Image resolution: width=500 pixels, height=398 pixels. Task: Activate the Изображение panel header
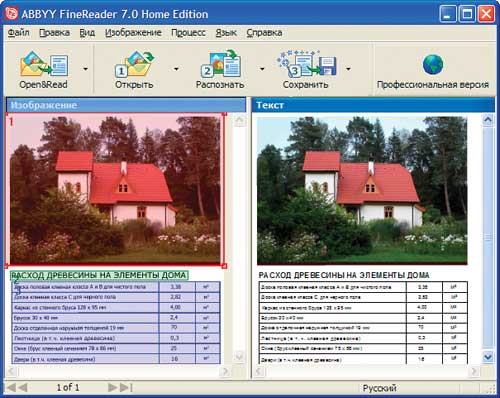click(126, 105)
